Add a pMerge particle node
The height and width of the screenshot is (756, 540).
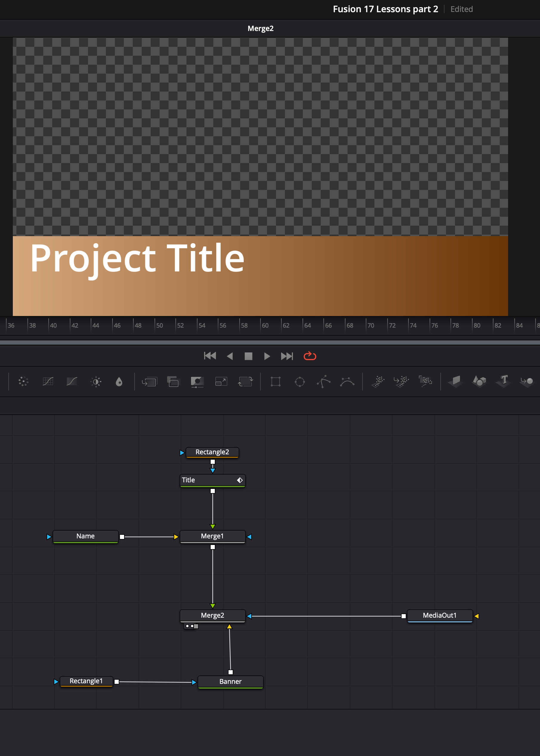point(401,381)
